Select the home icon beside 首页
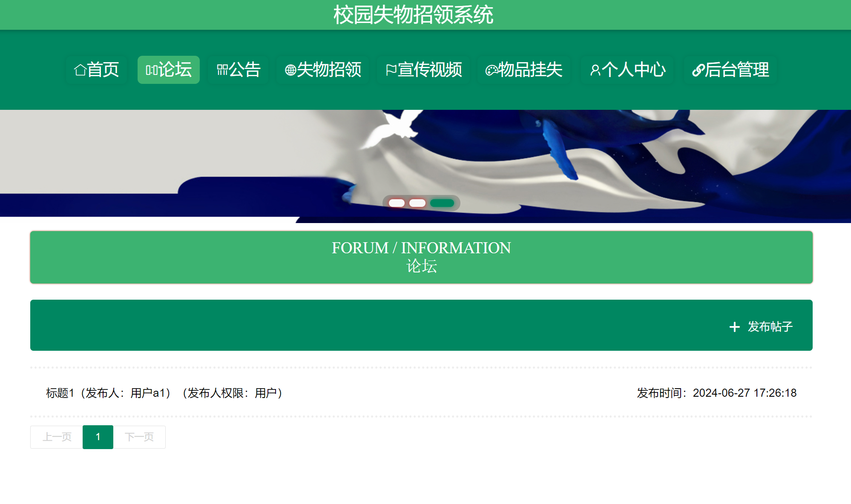The height and width of the screenshot is (504, 851). pos(80,70)
